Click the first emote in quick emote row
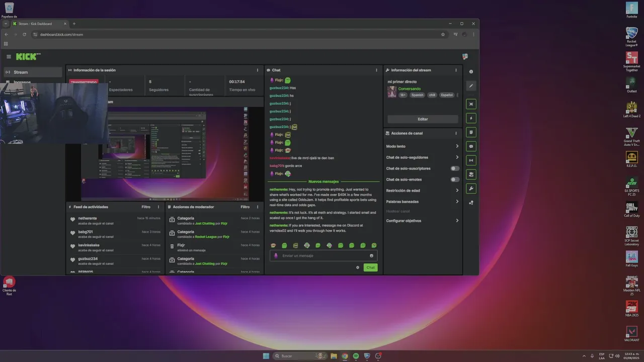The width and height of the screenshot is (644, 362). pos(273,245)
